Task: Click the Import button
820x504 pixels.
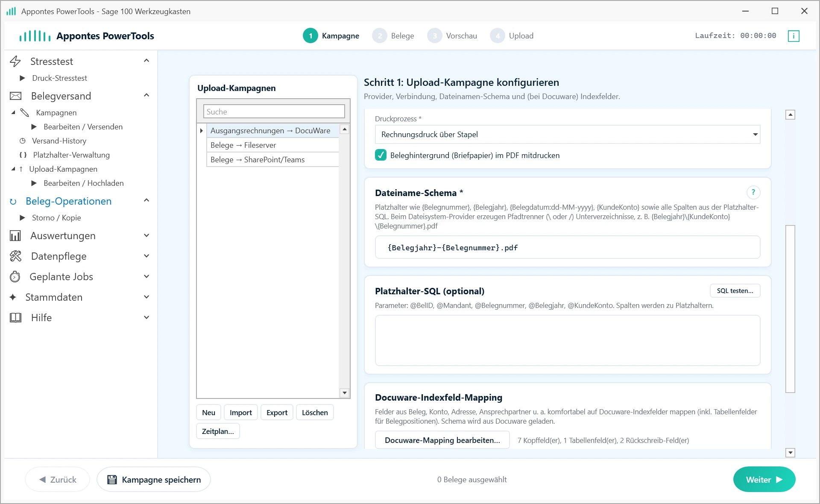Action: [241, 413]
